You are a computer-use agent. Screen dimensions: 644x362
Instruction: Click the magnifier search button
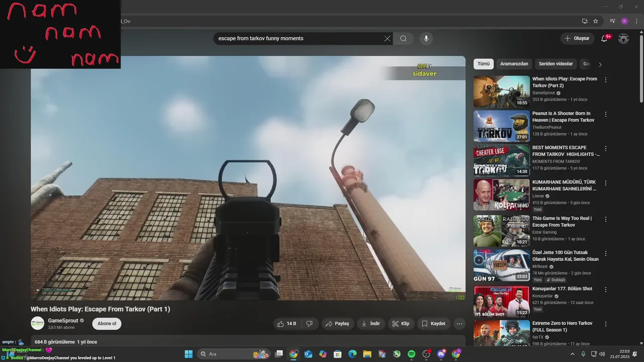(x=404, y=38)
